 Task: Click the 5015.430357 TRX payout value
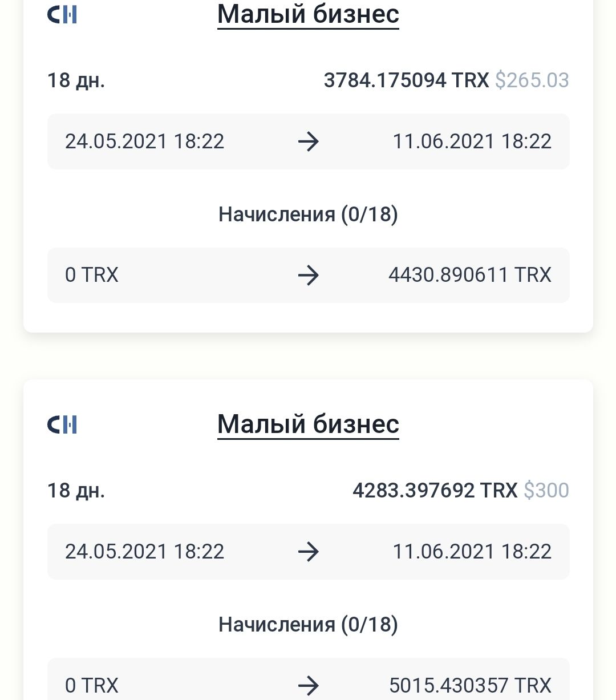pyautogui.click(x=470, y=685)
